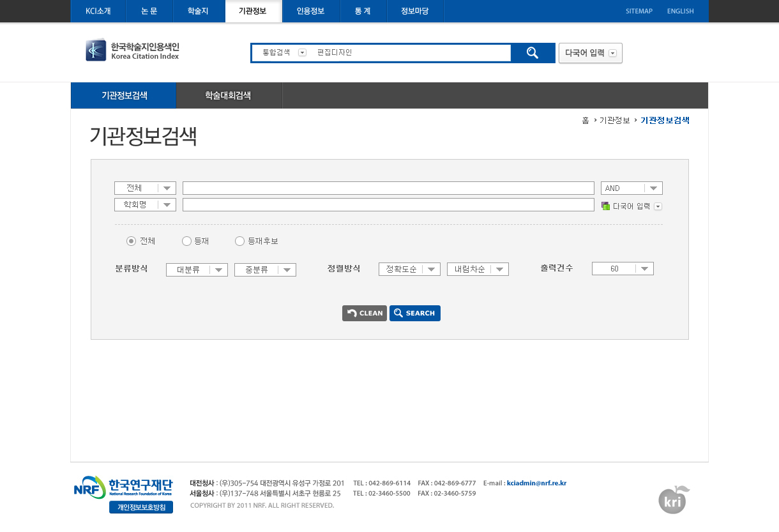Select the 전체 radio button

click(x=131, y=241)
